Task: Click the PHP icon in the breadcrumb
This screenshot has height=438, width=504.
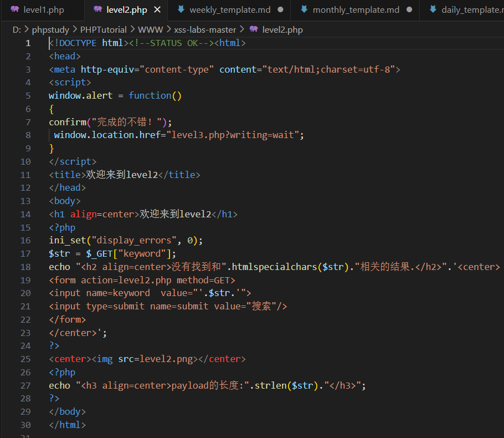Action: click(x=254, y=29)
